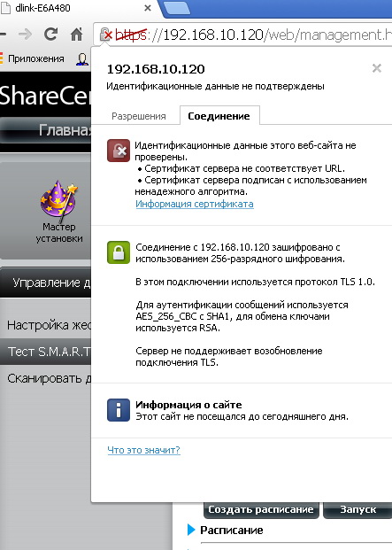
Task: Click the Запуск button
Action: [x=357, y=509]
